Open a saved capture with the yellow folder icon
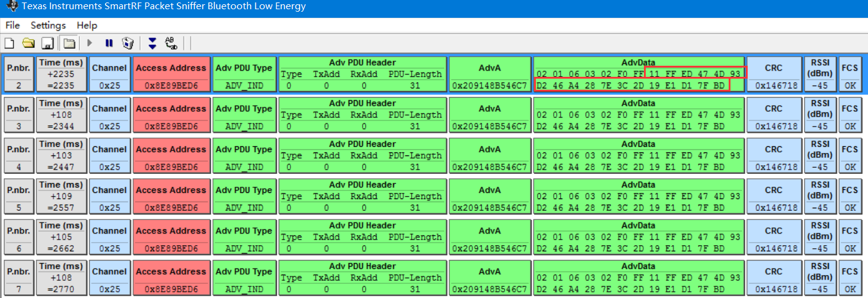Viewport: 868px width, 298px height. (28, 44)
